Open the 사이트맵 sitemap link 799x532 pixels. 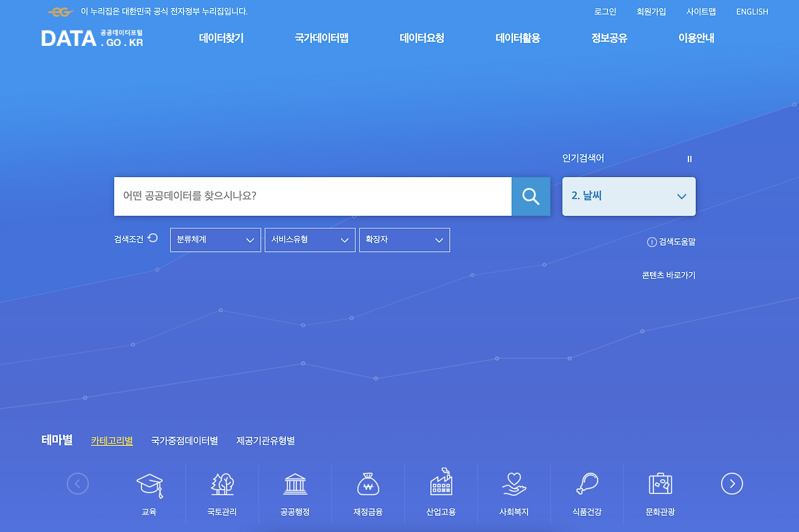[x=701, y=12]
